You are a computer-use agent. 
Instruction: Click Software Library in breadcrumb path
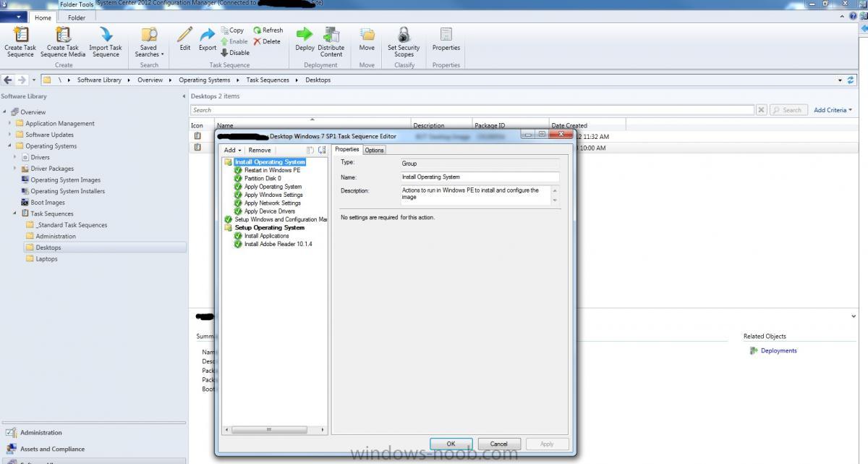pos(99,80)
